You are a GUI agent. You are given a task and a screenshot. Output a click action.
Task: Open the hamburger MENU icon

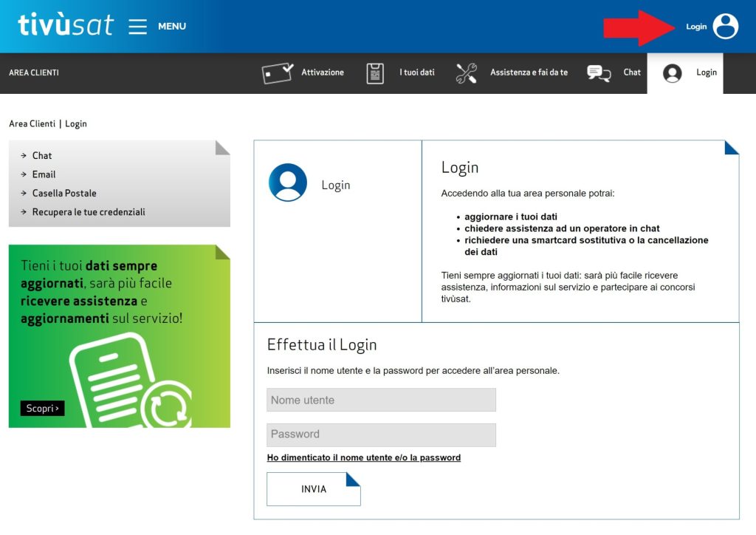138,27
